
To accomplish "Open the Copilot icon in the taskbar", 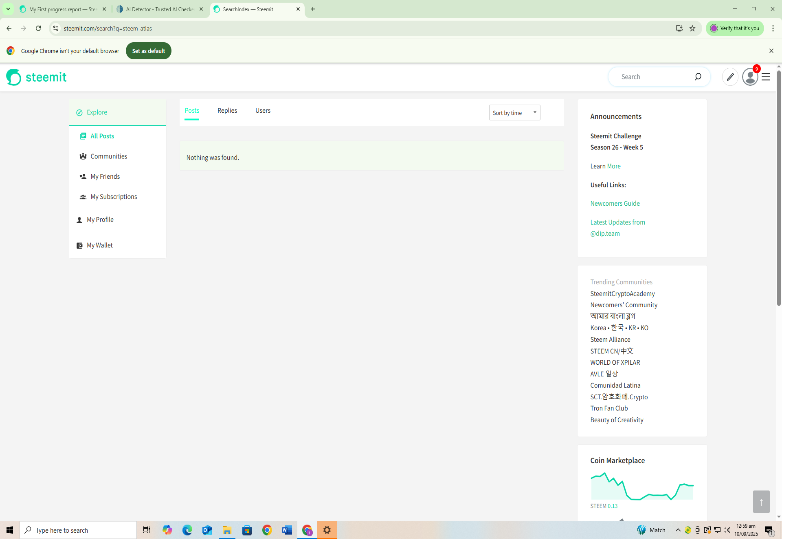I will click(167, 530).
